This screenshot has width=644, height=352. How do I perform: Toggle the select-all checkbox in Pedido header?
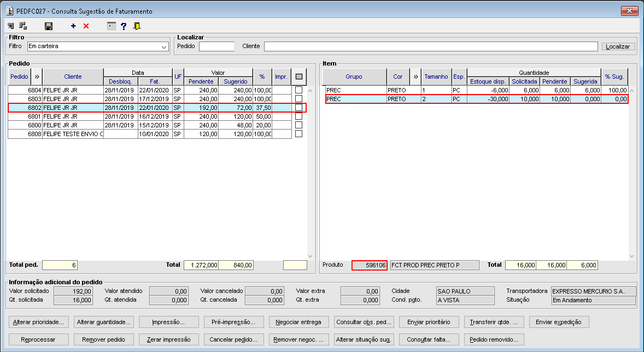pos(299,77)
